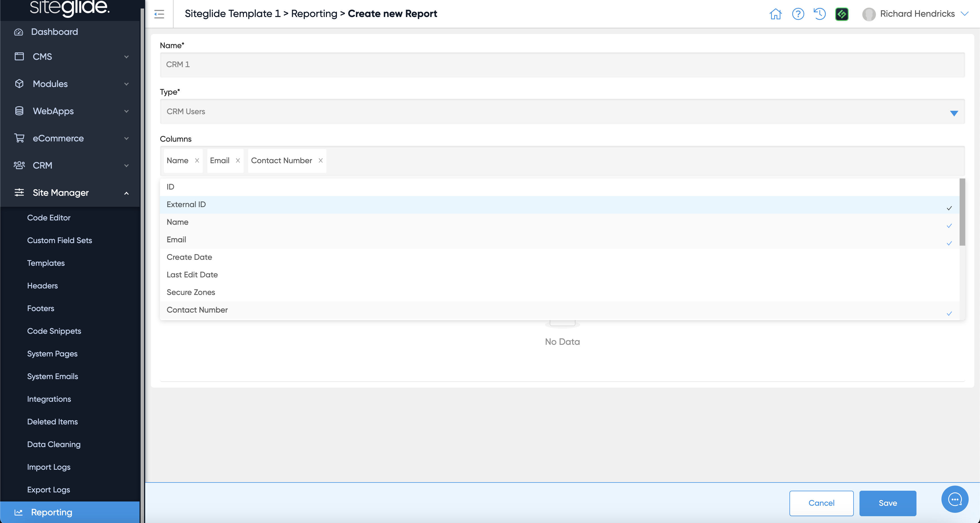Go to Code Snippets in sidebar

pos(54,331)
